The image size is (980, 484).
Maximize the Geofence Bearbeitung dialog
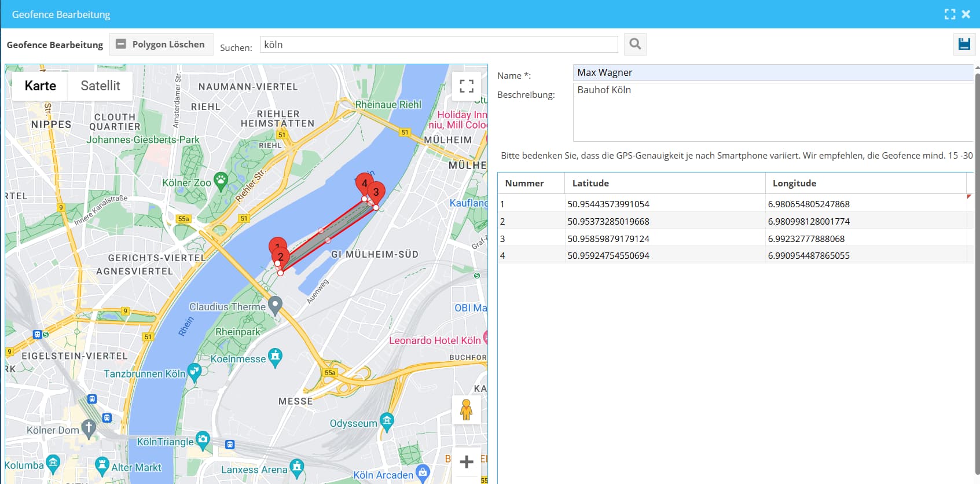click(x=949, y=14)
